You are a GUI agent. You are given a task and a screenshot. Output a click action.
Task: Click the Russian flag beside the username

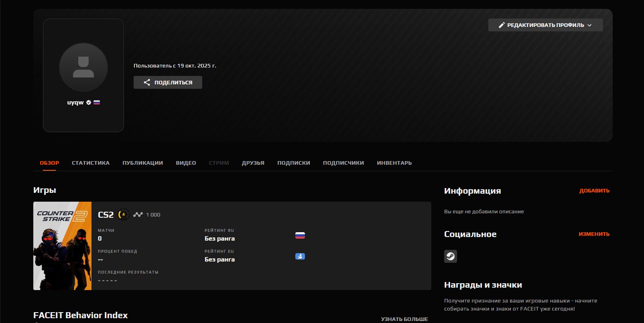pos(97,102)
